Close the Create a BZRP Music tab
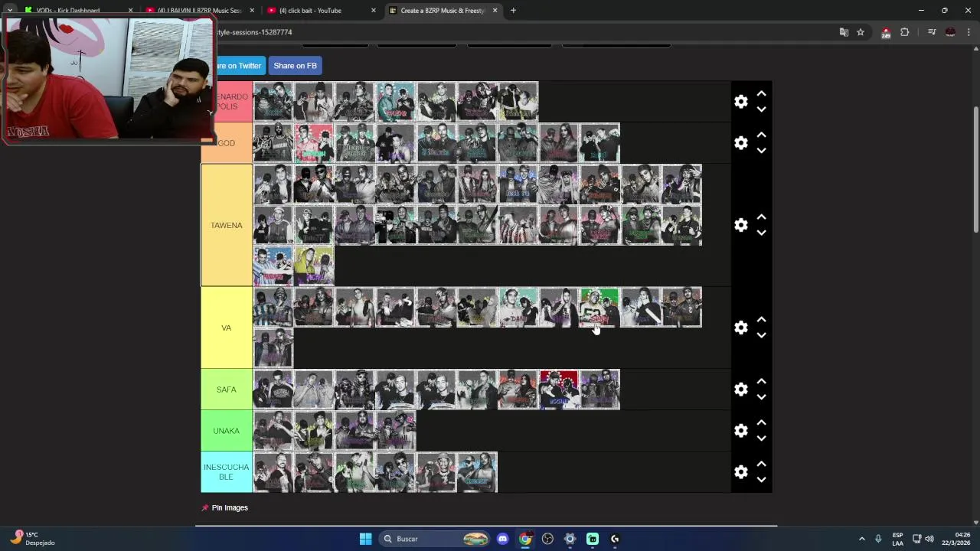Image resolution: width=980 pixels, height=551 pixels. pos(495,11)
